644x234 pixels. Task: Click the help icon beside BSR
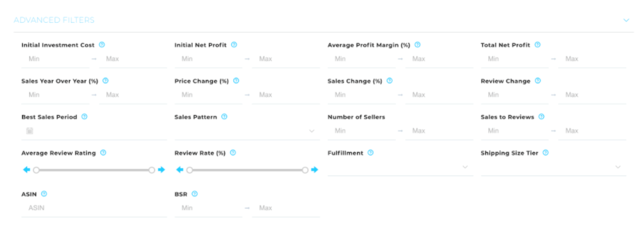[x=195, y=194]
